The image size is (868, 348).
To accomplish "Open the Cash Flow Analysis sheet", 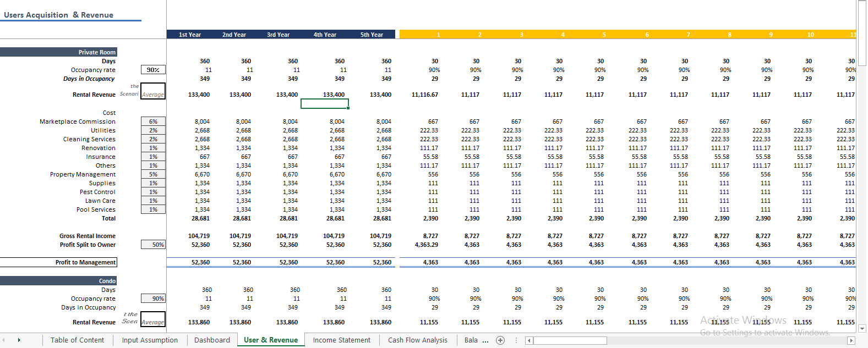I will click(418, 340).
